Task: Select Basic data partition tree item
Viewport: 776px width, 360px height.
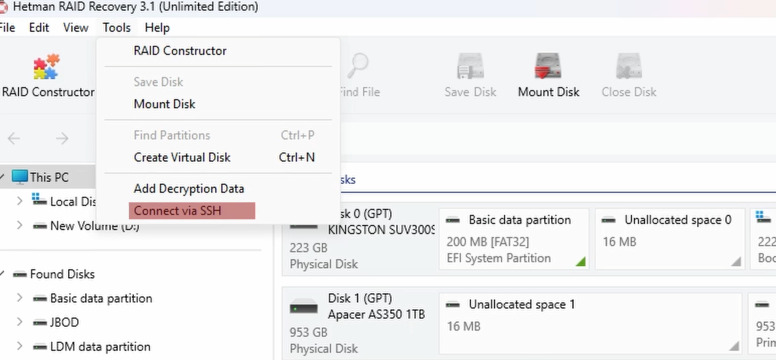Action: (x=101, y=299)
